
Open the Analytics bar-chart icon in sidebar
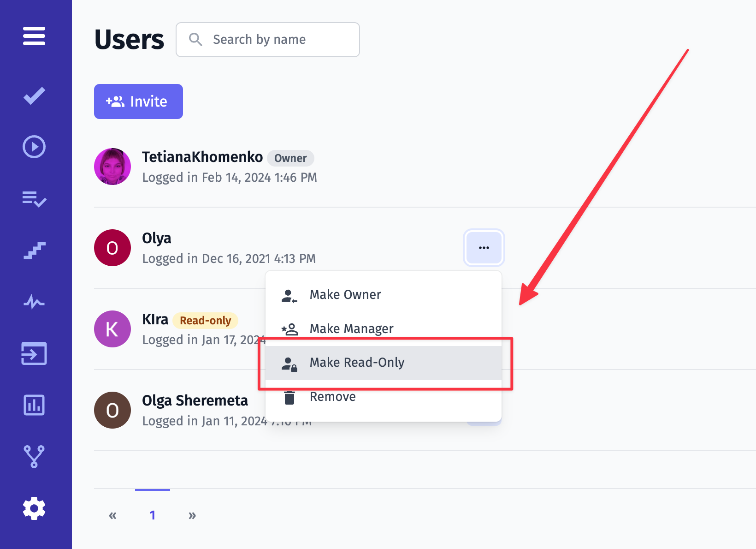34,405
